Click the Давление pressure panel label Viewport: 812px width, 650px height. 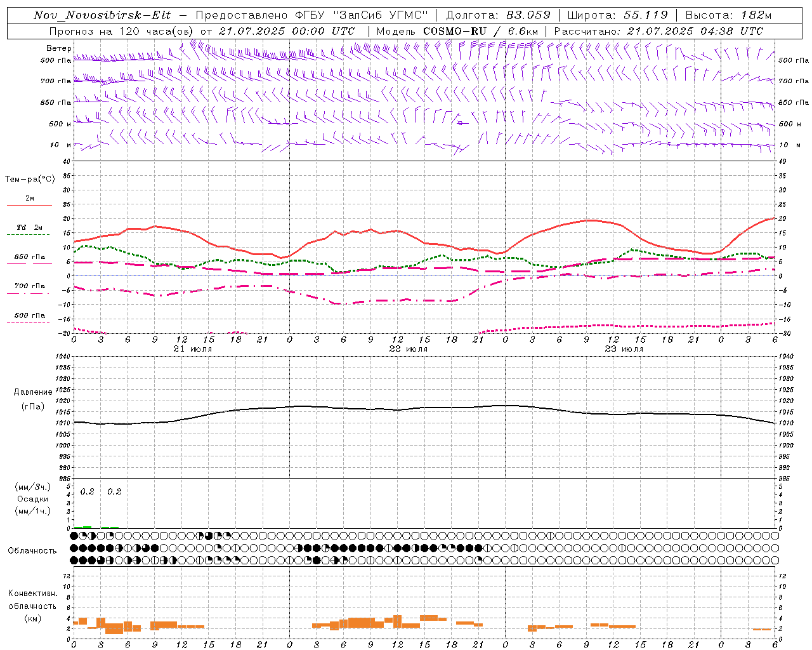click(x=33, y=392)
